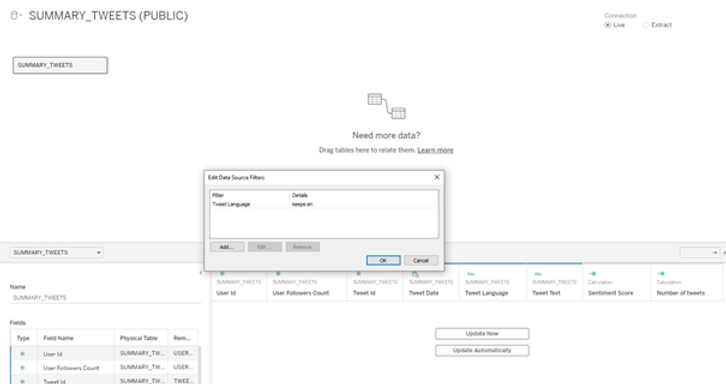This screenshot has width=726, height=384.
Task: Click the Update Now button
Action: click(x=482, y=334)
